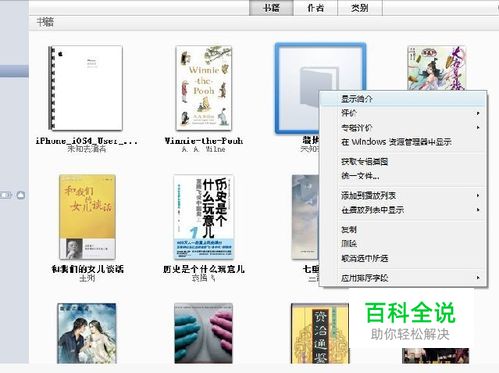The image size is (499, 373).
Task: Click the 书籍 section header
Action: coord(45,22)
